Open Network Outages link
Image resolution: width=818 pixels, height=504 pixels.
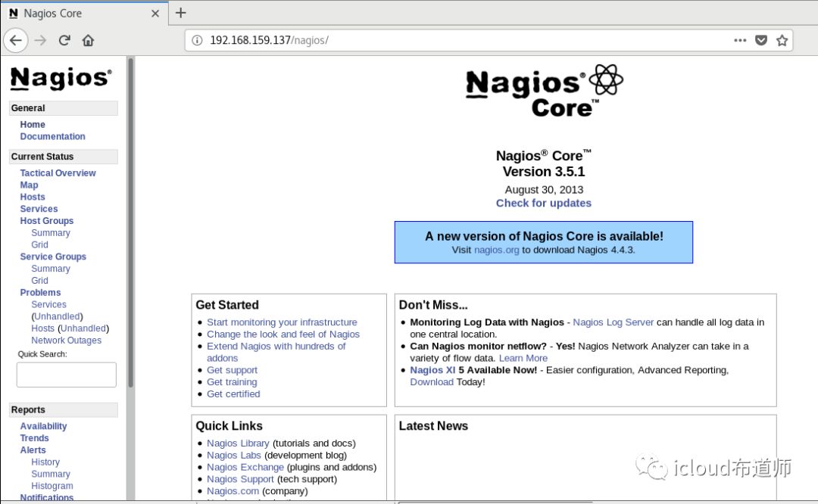(x=66, y=341)
